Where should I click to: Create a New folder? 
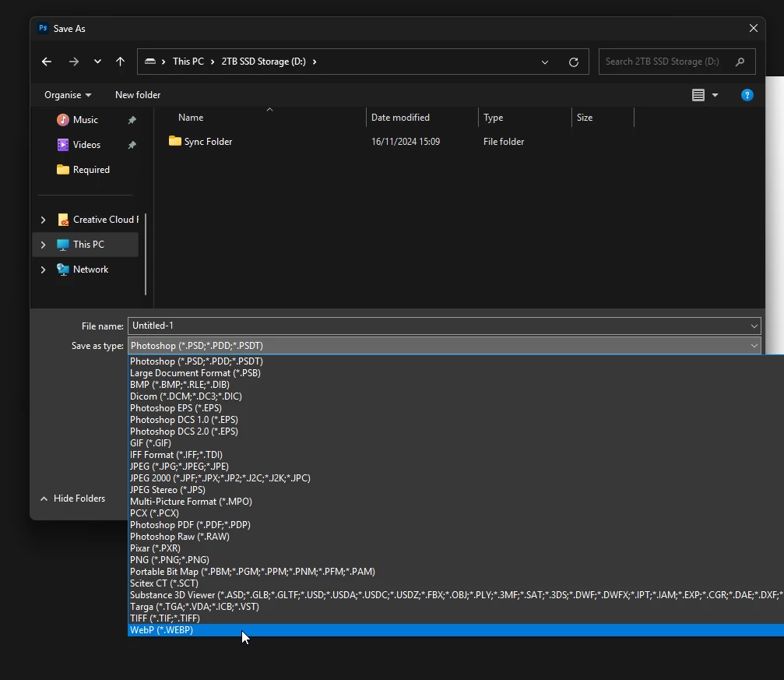(138, 95)
